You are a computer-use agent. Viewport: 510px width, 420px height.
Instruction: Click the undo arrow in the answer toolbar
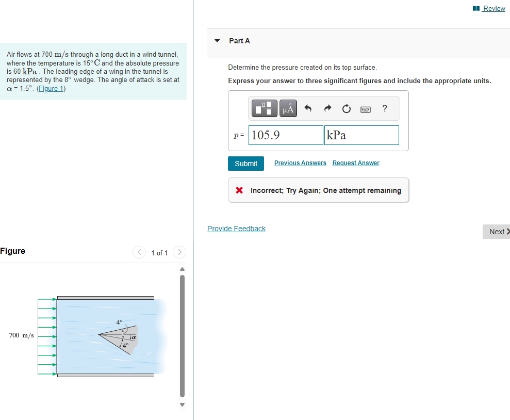(x=308, y=108)
